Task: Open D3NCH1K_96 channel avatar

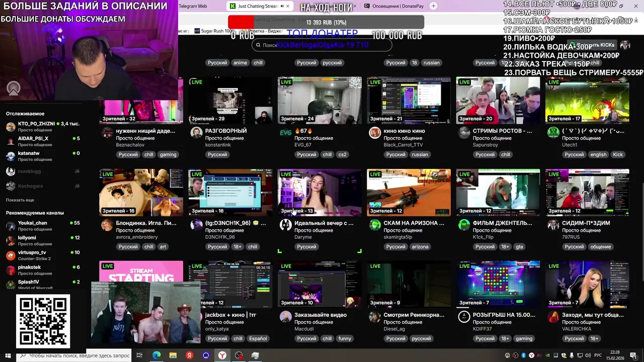Action: tap(196, 225)
